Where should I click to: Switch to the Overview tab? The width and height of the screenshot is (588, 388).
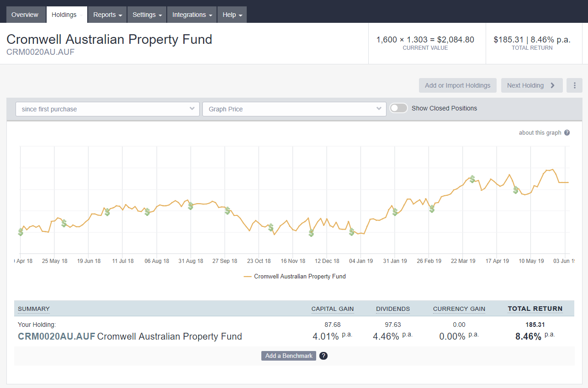point(26,14)
